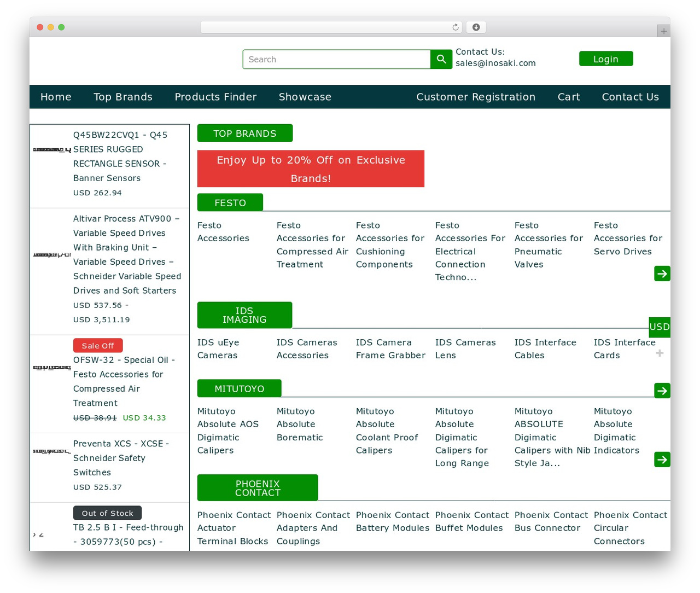
Task: Open IDS Cameras Accessories category
Action: pos(307,349)
